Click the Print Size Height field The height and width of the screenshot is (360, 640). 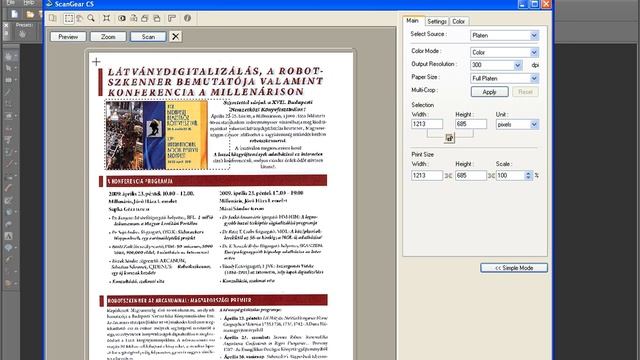tap(471, 176)
